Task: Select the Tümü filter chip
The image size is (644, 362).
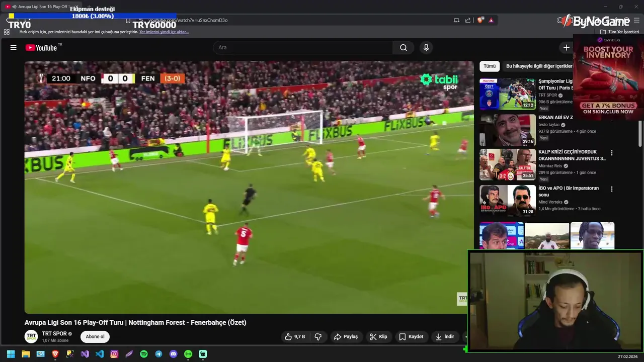Action: click(490, 66)
